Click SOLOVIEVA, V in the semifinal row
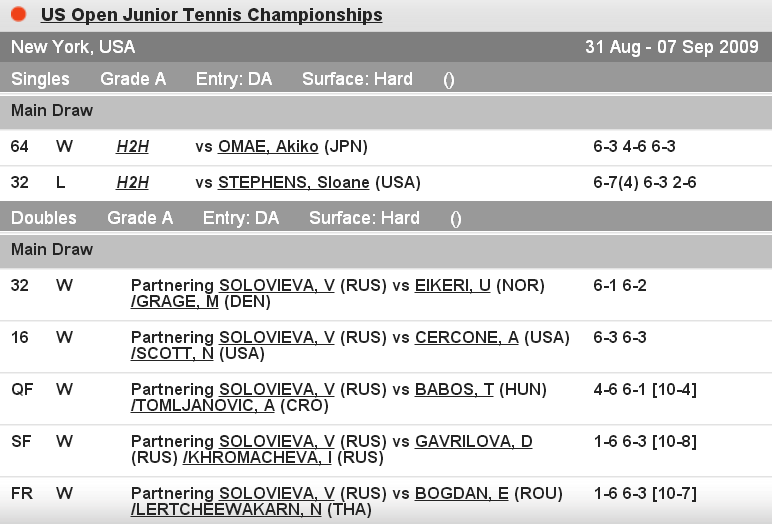This screenshot has height=524, width=772. click(x=277, y=442)
